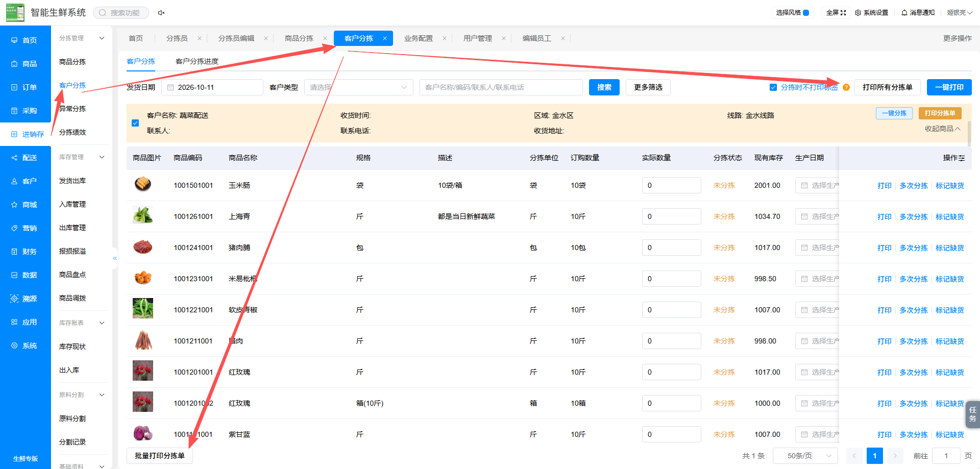Open 配送 module in sidebar
The image size is (980, 469).
(x=26, y=158)
